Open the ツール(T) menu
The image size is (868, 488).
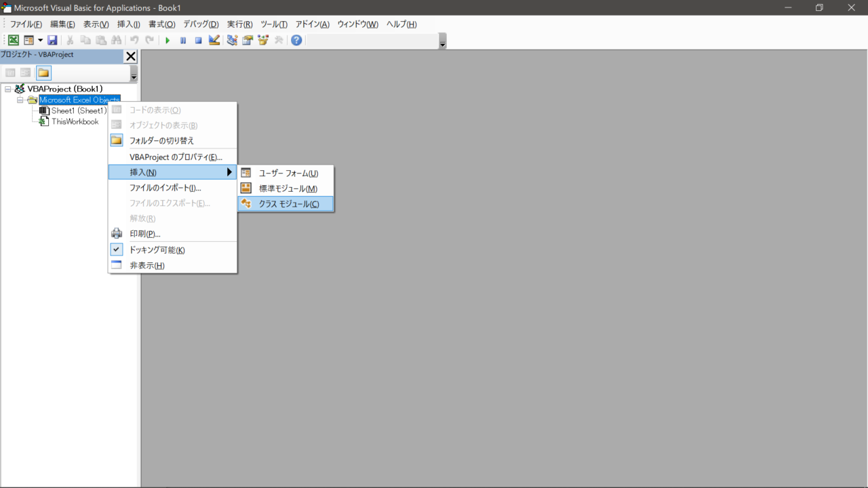[x=274, y=24]
